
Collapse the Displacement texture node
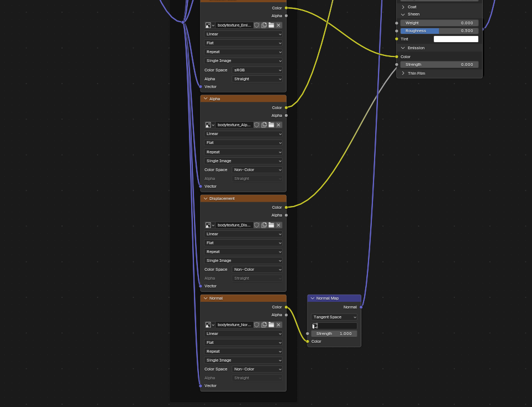click(206, 198)
